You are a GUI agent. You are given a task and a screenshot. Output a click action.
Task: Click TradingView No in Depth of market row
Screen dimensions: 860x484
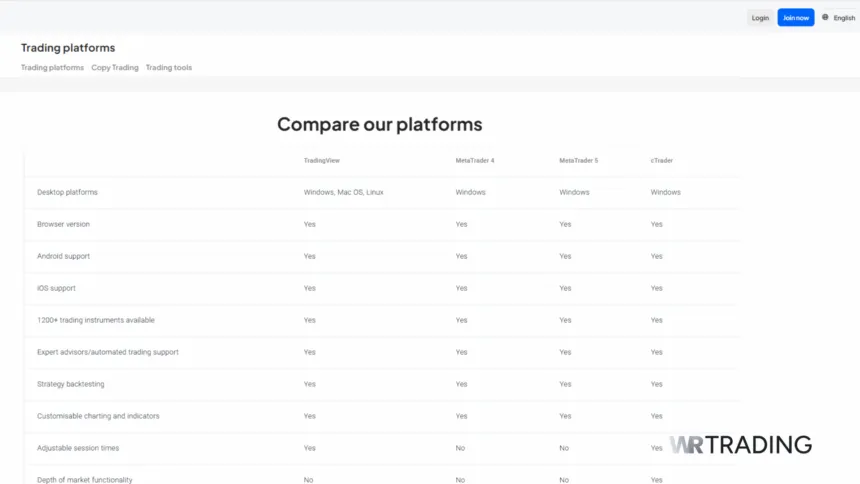point(308,480)
